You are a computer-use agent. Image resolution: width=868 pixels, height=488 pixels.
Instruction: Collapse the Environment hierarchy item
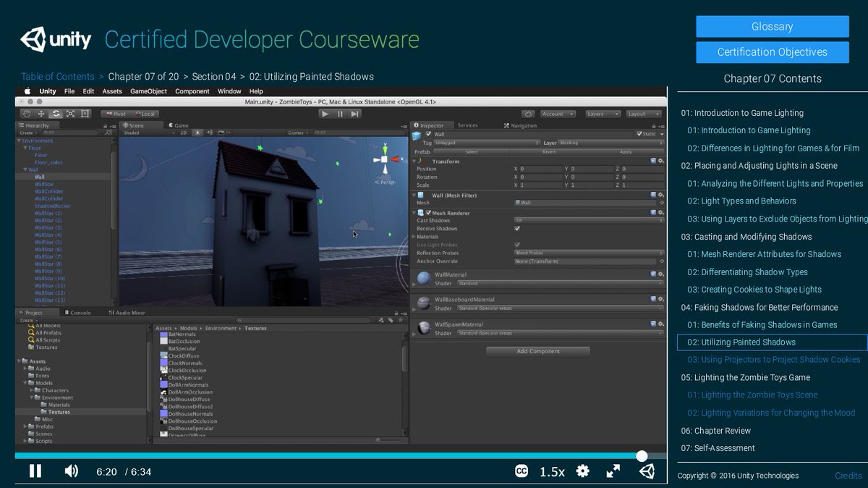(x=19, y=140)
